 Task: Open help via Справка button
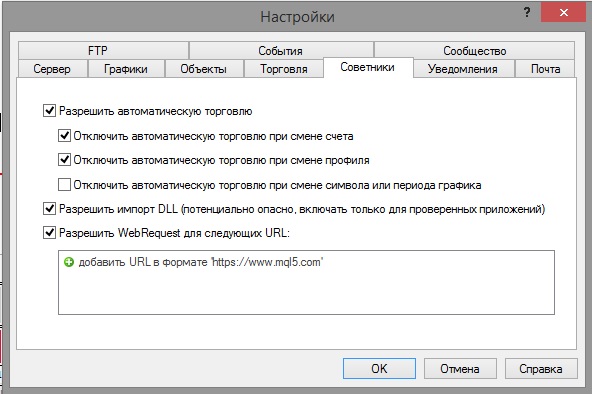coord(541,368)
